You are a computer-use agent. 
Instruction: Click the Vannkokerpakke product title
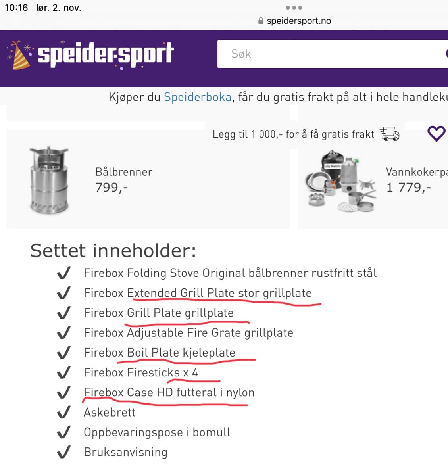coord(417,172)
